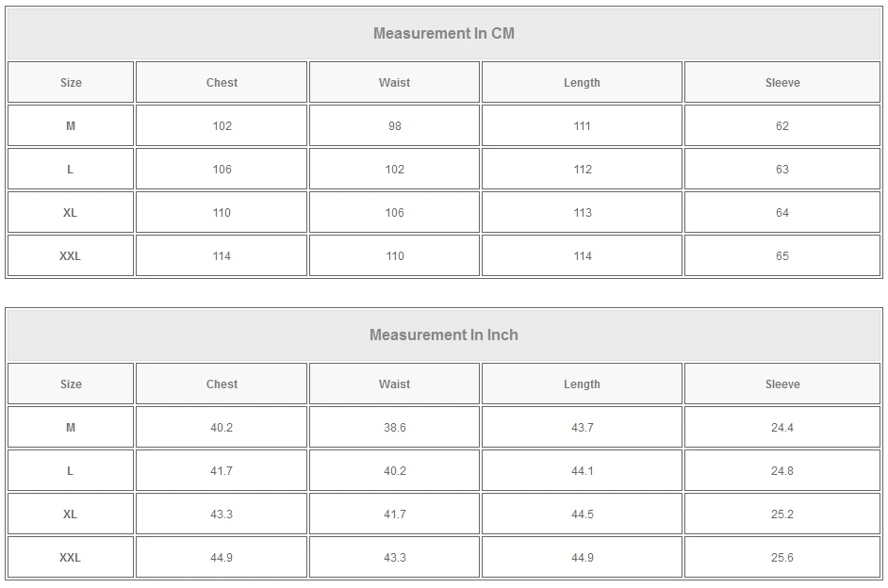Select the Size header in the CM table
The height and width of the screenshot is (588, 888).
(71, 83)
